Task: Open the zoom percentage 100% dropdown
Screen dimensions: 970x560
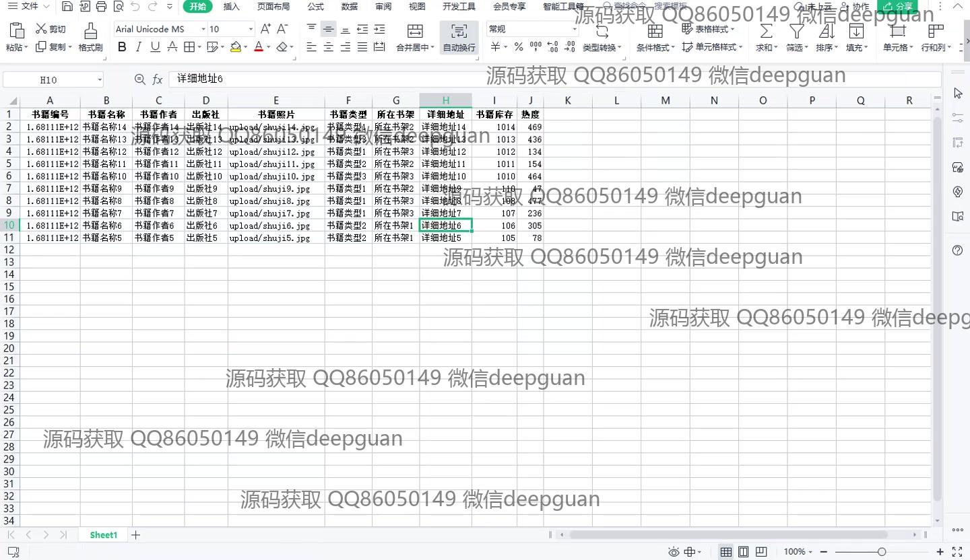Action: pos(798,552)
